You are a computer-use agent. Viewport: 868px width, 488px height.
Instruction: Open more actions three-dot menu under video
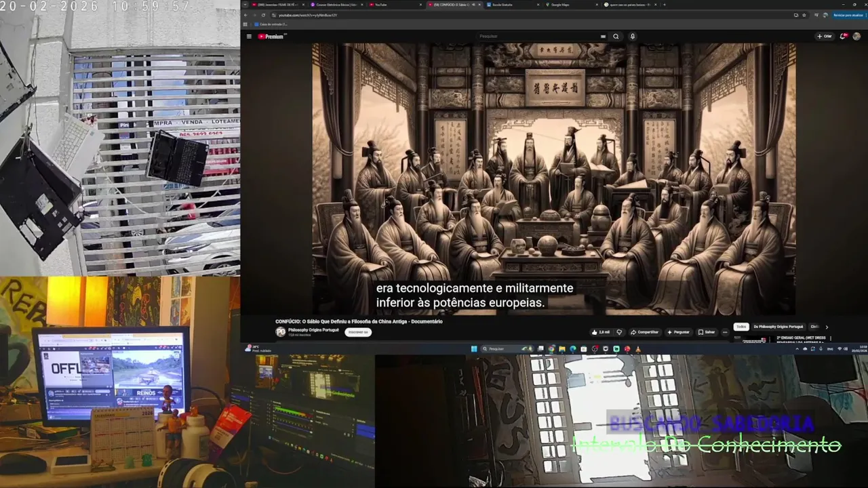(725, 332)
